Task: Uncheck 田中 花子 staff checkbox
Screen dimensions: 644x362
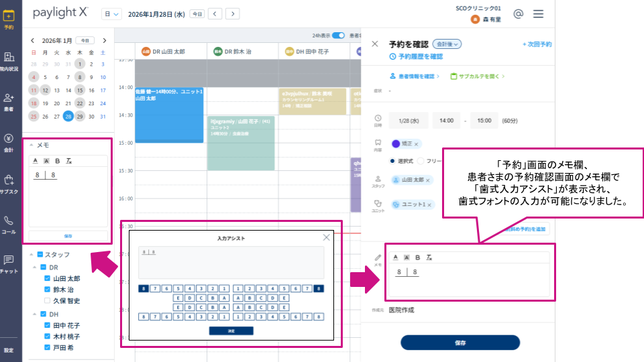Action: 47,325
